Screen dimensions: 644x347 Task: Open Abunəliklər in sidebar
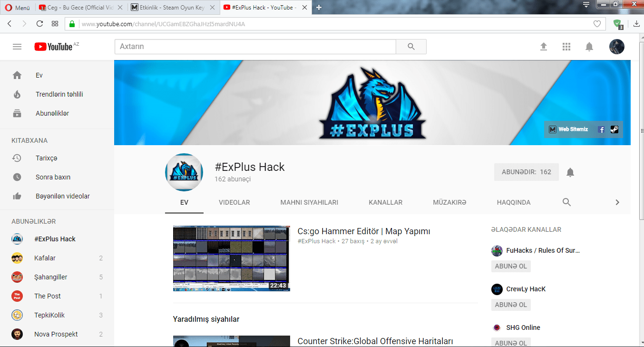tap(57, 113)
